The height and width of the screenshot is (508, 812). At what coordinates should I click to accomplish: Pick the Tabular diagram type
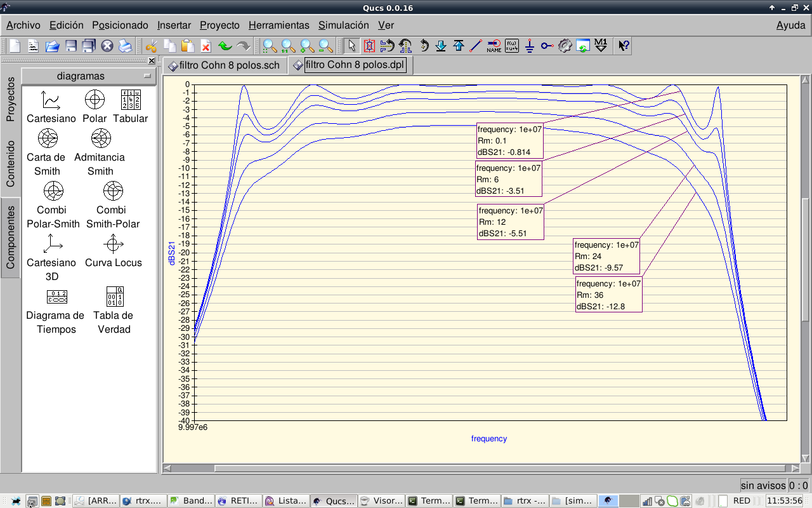[x=130, y=106]
